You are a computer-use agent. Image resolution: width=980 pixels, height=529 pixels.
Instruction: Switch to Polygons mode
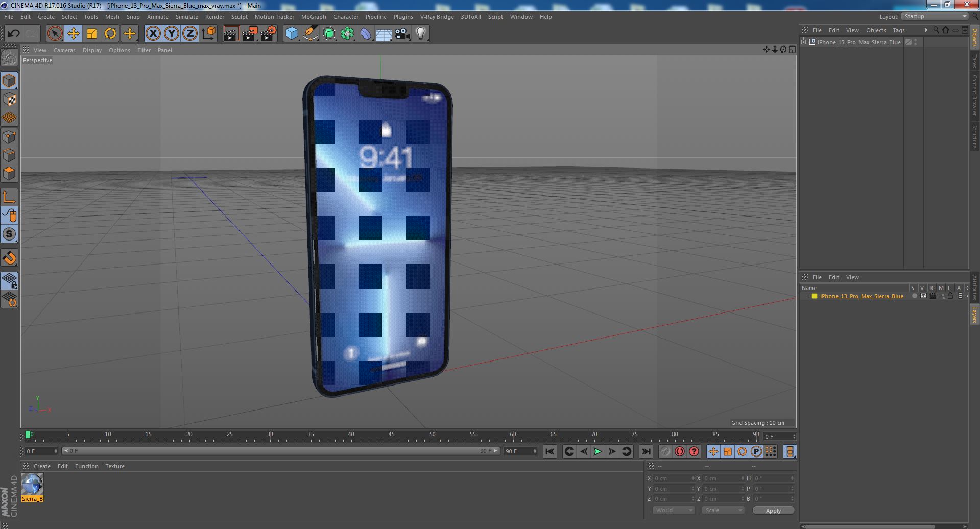tap(9, 174)
